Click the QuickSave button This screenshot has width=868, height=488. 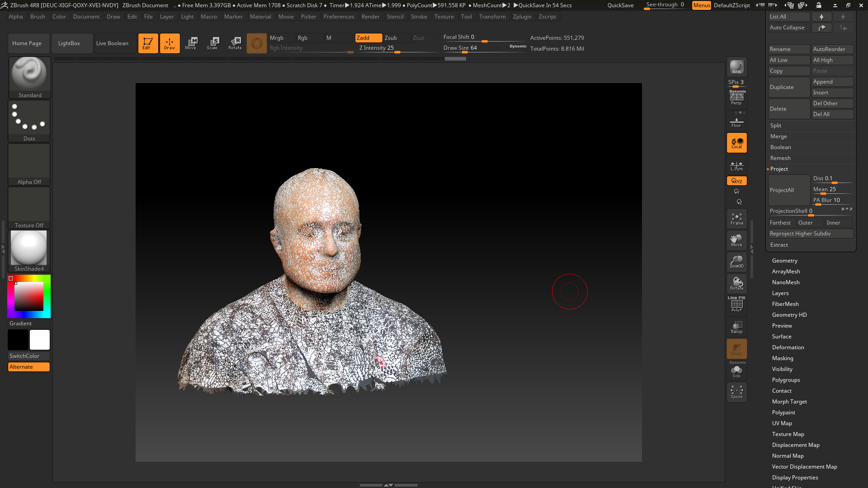tap(620, 5)
